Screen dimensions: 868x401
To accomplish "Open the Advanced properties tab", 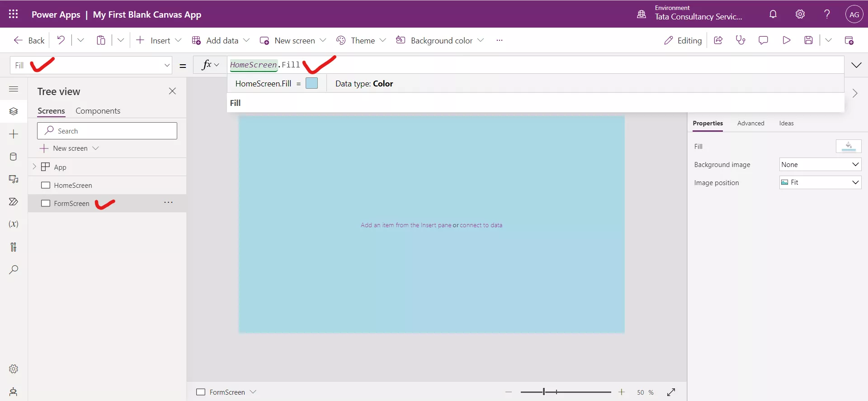I will coord(750,123).
